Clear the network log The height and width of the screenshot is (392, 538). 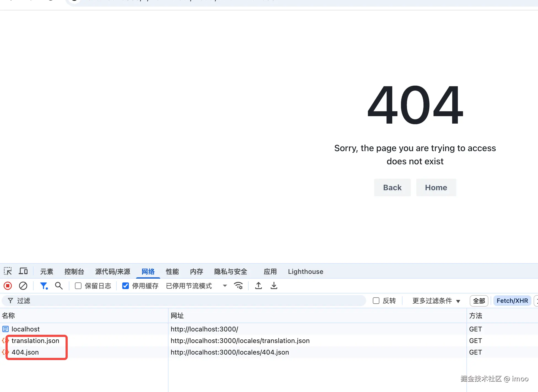pyautogui.click(x=23, y=286)
